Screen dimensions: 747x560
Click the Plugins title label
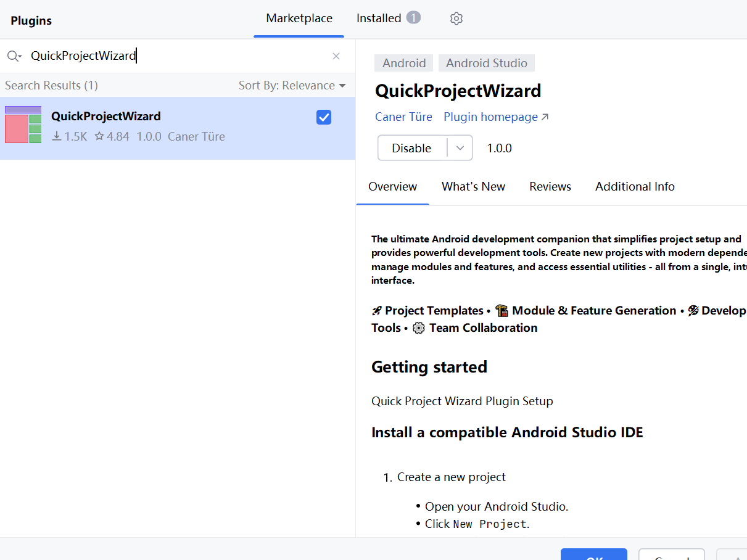31,20
